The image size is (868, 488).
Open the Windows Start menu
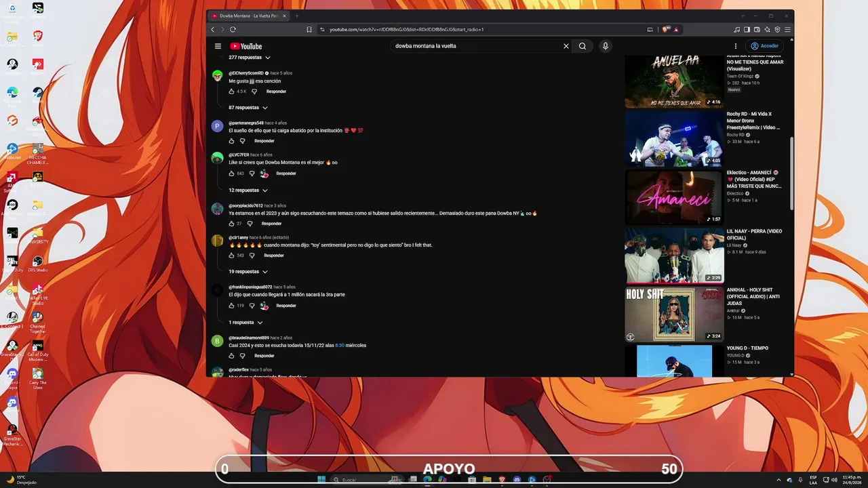pyautogui.click(x=321, y=480)
